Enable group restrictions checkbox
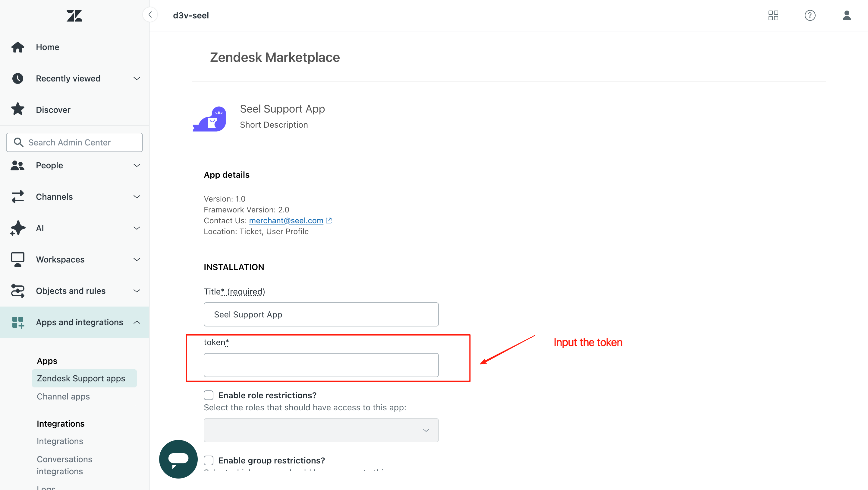 (209, 460)
